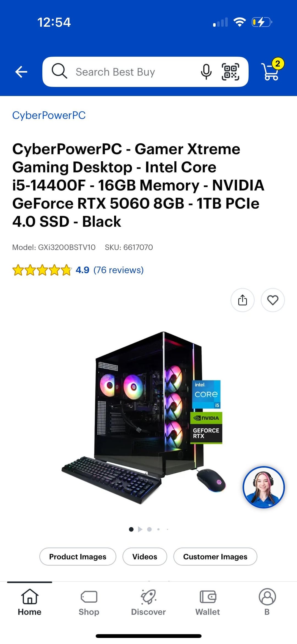Open the CyberPowerPC brand link
Image resolution: width=297 pixels, height=644 pixels.
point(49,115)
